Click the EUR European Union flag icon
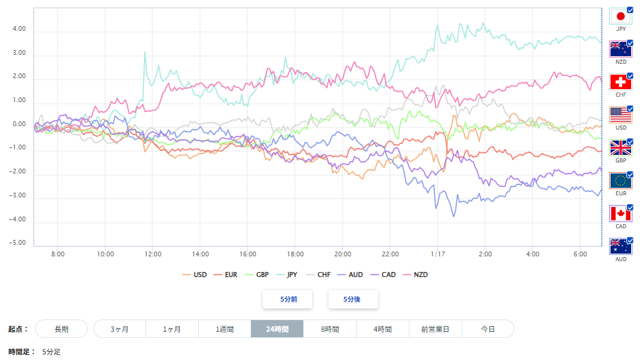The width and height of the screenshot is (640, 364). click(x=620, y=181)
